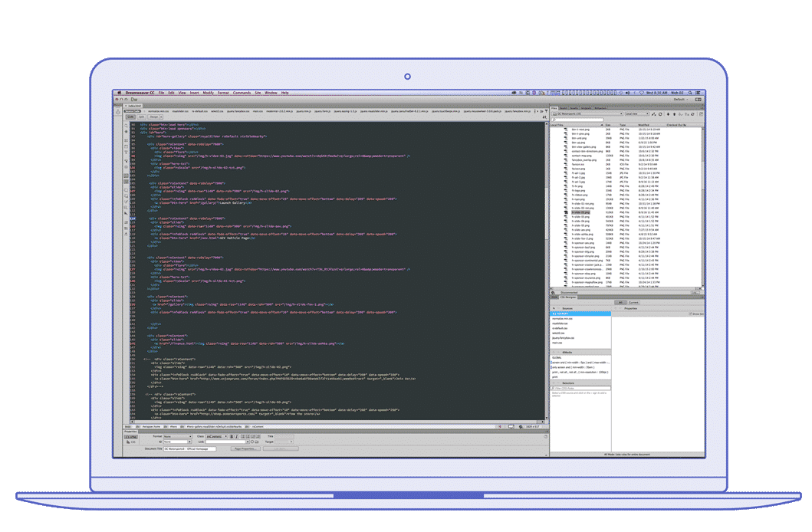This screenshot has height=532, width=812.
Task: Add a selector with the Selectors plus
Action: 554,383
